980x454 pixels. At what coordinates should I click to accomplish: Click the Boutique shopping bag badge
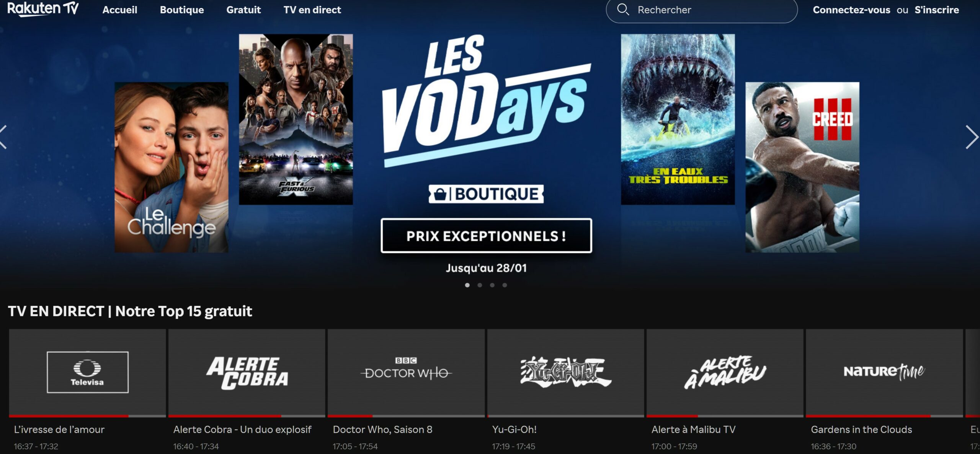[486, 194]
